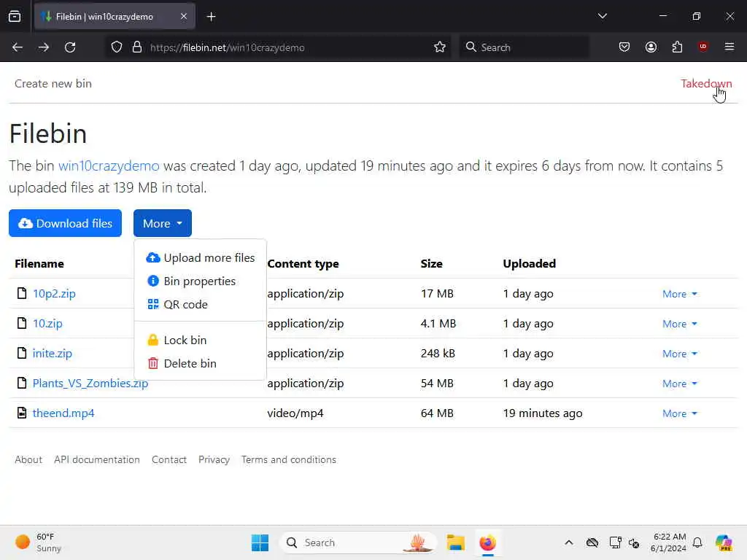Open the Firefox account icon

pos(651,47)
